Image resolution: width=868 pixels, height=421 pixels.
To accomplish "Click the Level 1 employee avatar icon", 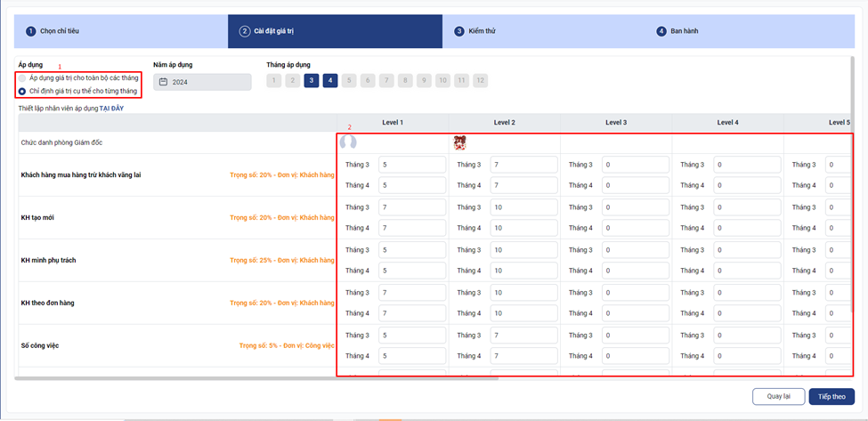I will coord(348,142).
